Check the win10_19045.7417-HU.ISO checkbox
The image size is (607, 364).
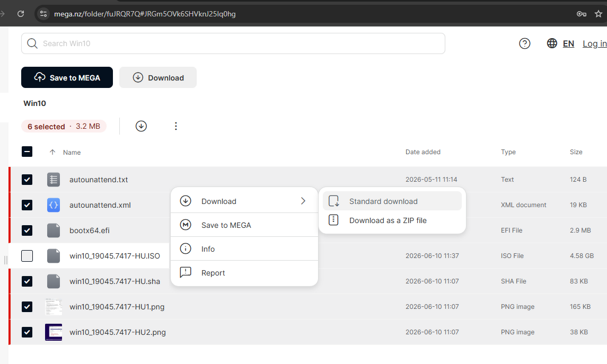click(x=27, y=256)
